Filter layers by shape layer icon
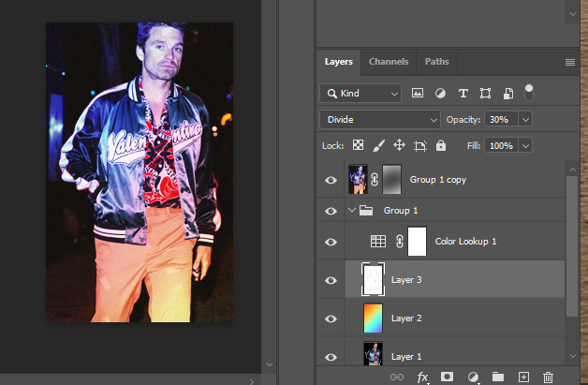Viewport: 588px width, 385px height. pyautogui.click(x=485, y=93)
